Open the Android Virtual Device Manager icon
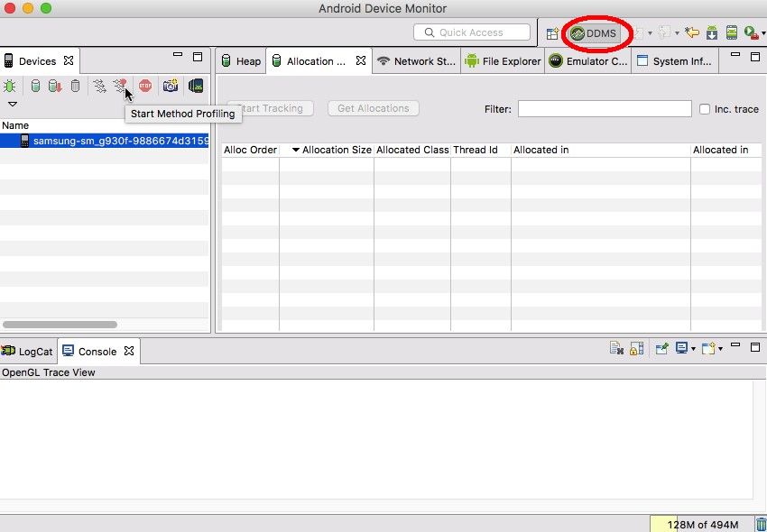This screenshot has height=532, width=767. (x=731, y=32)
